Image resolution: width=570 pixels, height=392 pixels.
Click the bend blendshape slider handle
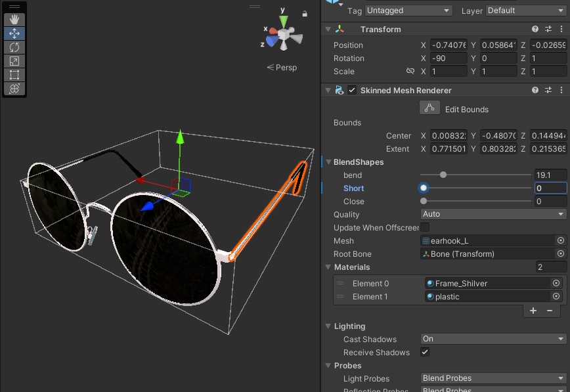pyautogui.click(x=443, y=175)
